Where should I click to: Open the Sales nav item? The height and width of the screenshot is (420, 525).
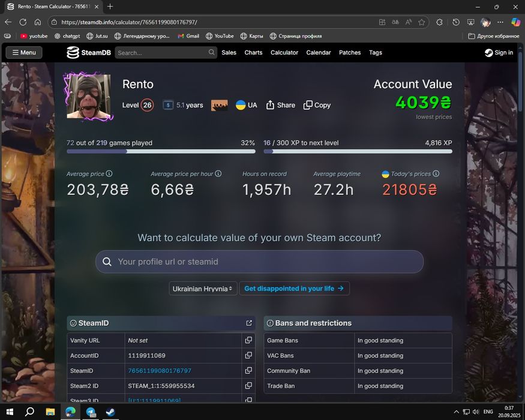coord(229,53)
